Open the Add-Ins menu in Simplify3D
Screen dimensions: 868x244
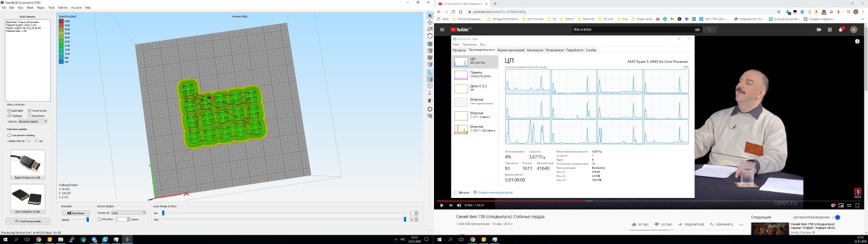[x=63, y=7]
